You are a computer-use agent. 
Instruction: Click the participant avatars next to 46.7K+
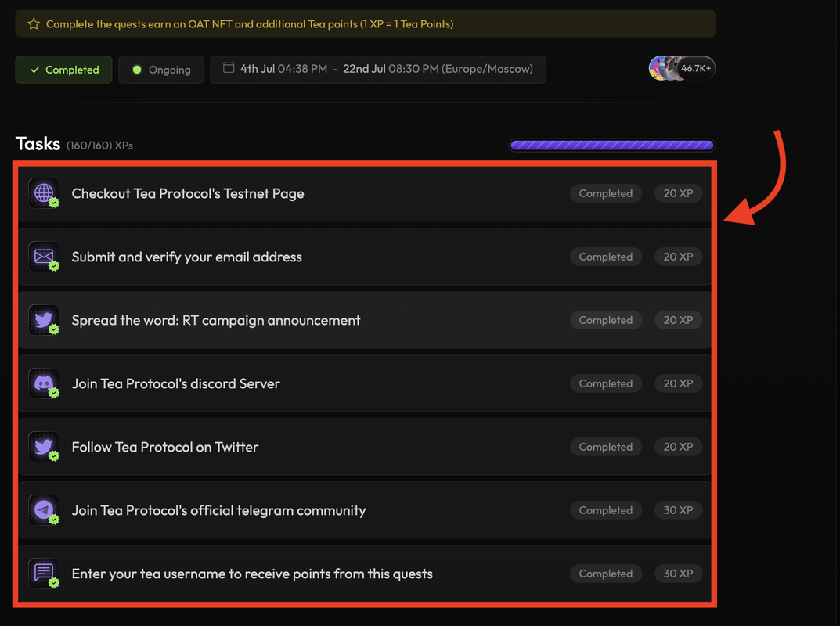tap(665, 69)
